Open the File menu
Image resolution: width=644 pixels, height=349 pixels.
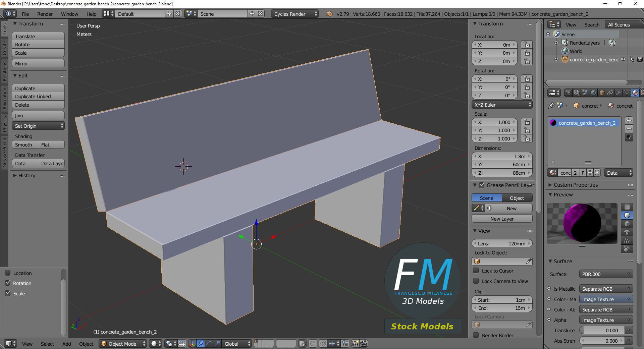25,14
